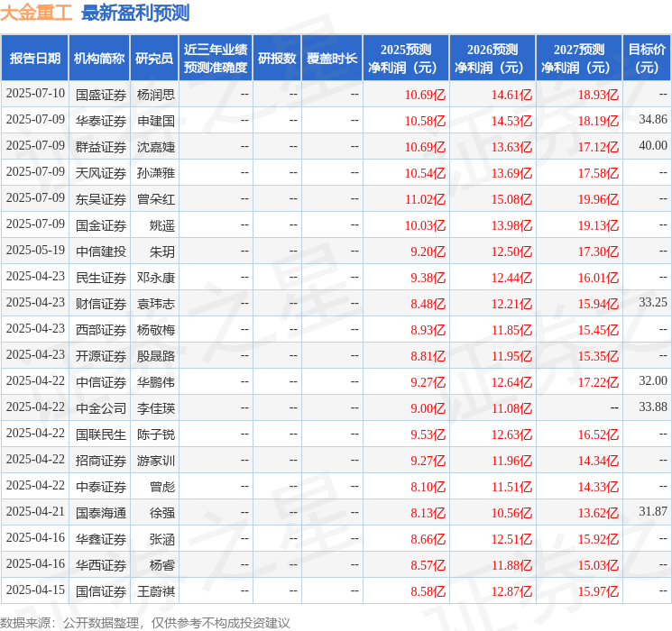Select the 国盛证券 institution cell
This screenshot has width=672, height=631.
point(101,95)
